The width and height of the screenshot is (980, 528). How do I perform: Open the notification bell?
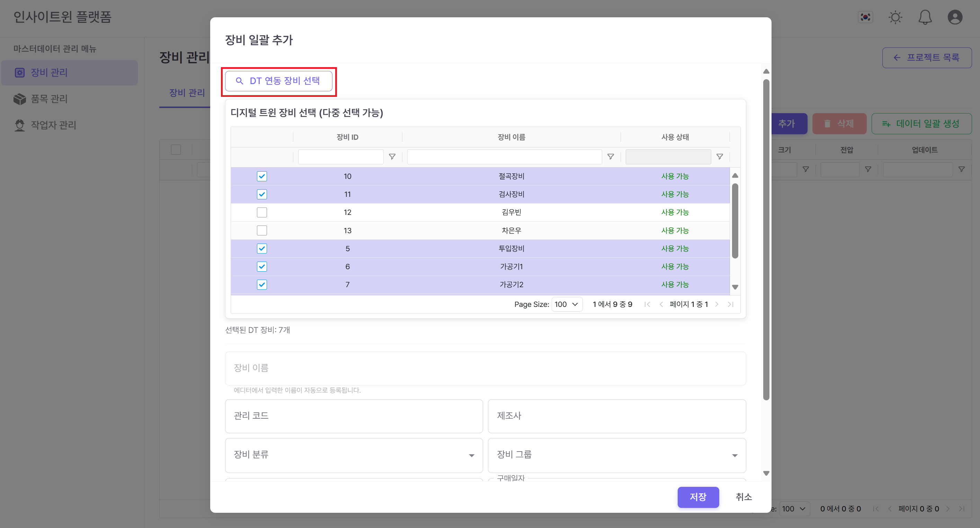[925, 17]
